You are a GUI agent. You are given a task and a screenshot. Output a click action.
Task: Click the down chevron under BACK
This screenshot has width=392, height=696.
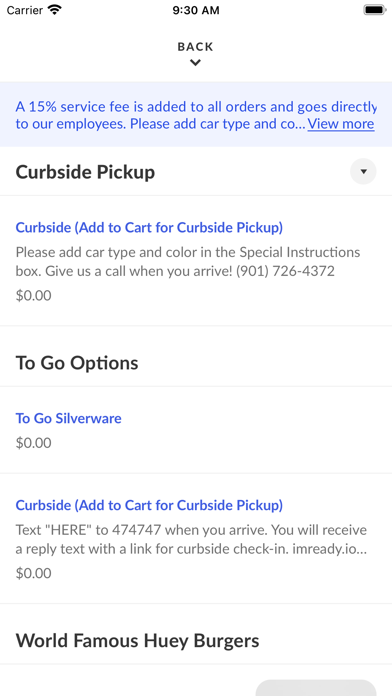coord(195,63)
